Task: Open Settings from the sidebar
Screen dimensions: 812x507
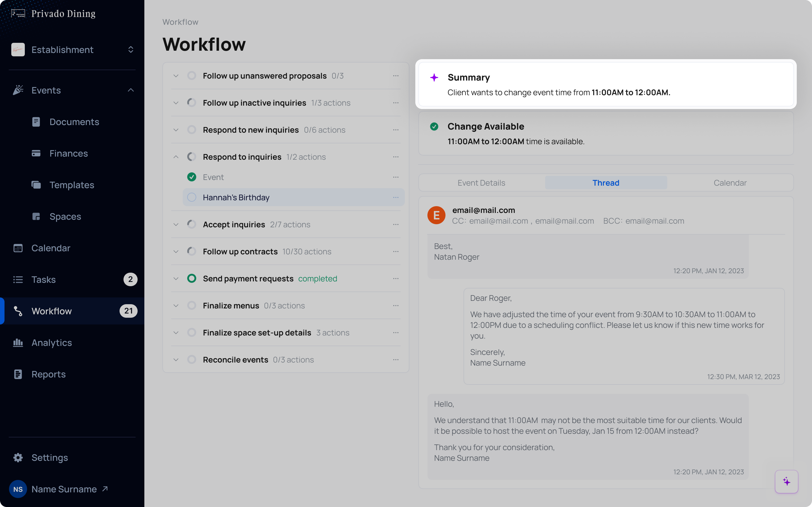Action: pos(50,457)
